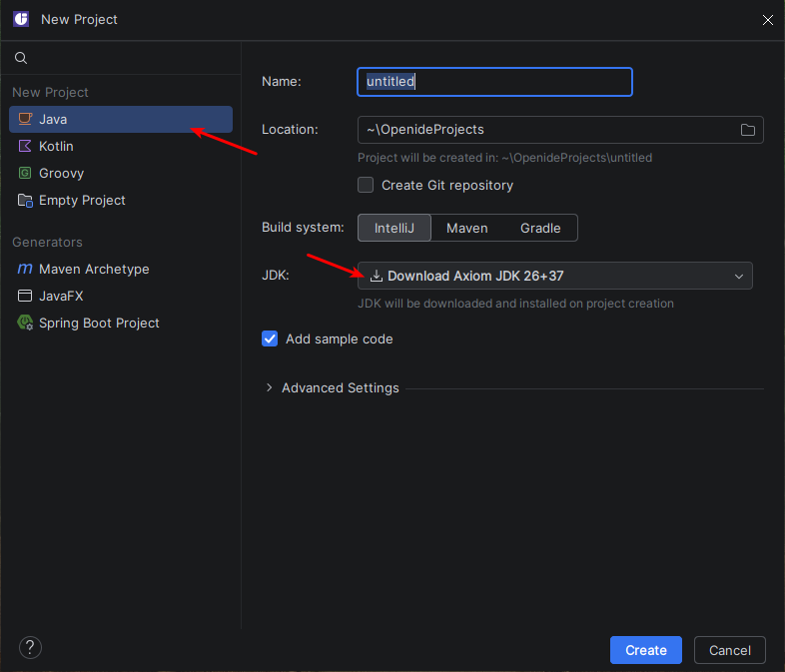This screenshot has width=785, height=672.
Task: Select Groovy project type
Action: click(x=121, y=173)
